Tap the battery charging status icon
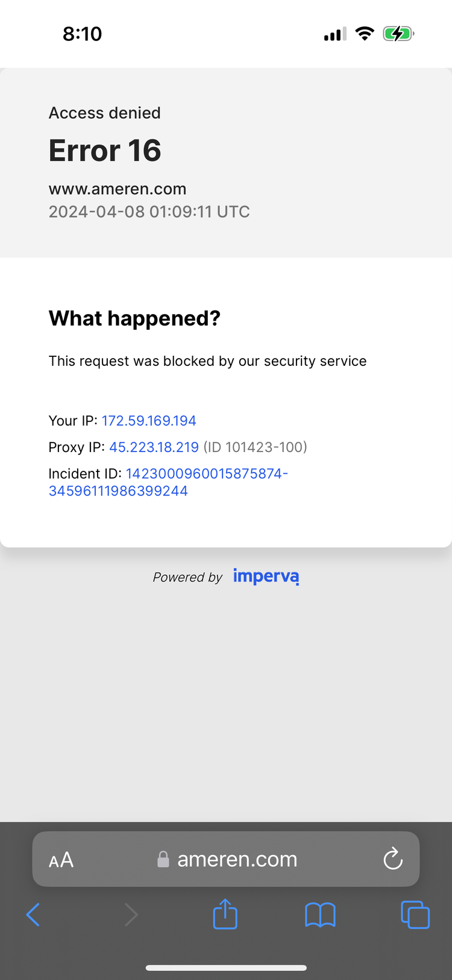Image resolution: width=452 pixels, height=980 pixels. (x=398, y=34)
